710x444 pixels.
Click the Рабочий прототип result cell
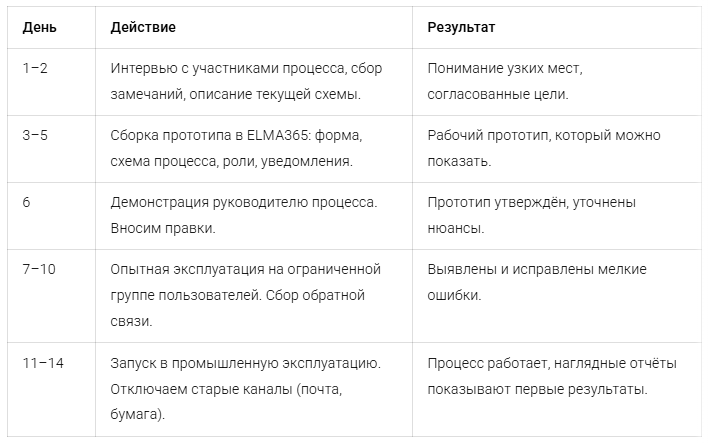(x=556, y=149)
